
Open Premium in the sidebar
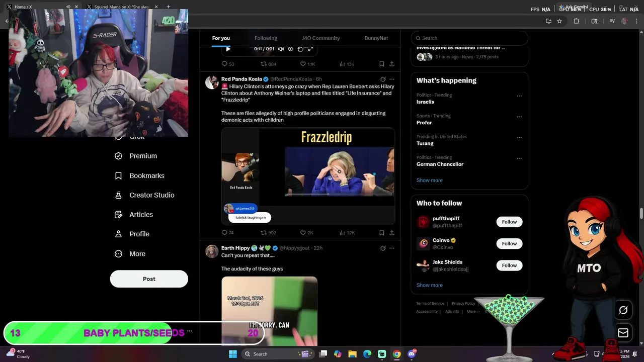click(136, 156)
